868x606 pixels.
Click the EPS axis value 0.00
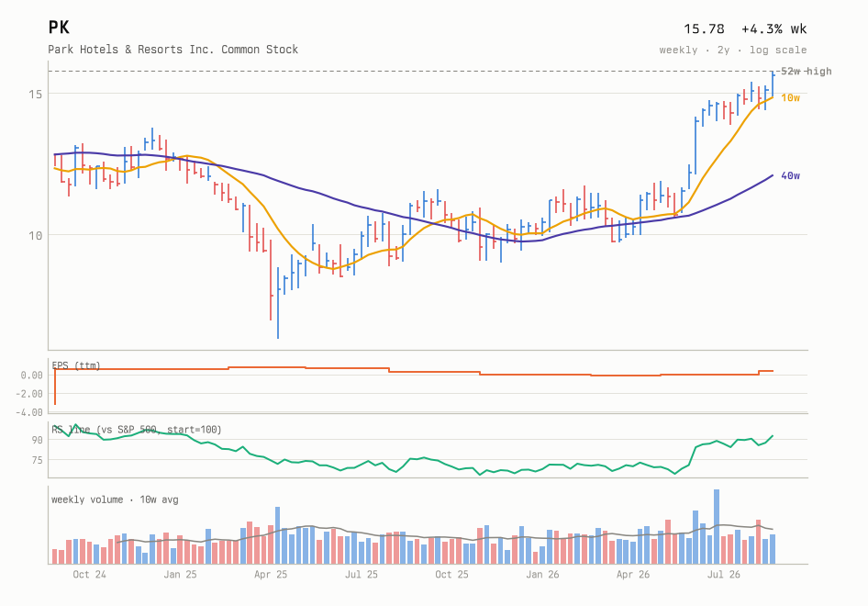[x=31, y=375]
